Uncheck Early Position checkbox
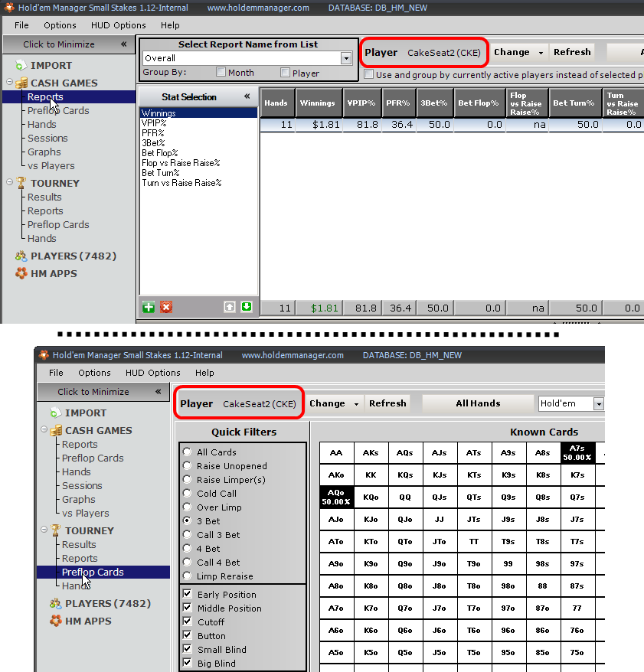644x672 pixels. (x=187, y=594)
